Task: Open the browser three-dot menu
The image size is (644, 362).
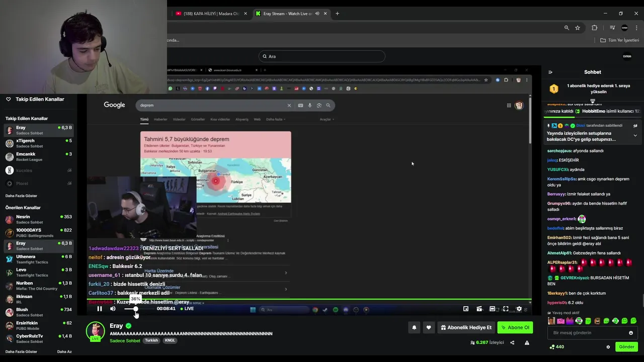Action: click(635, 28)
